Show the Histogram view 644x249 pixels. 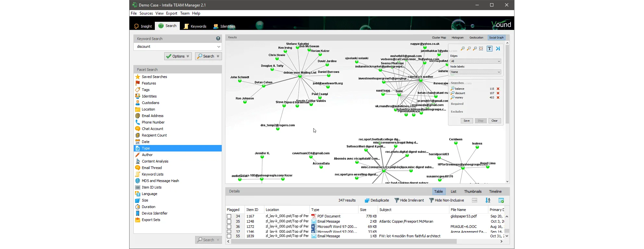pos(457,37)
